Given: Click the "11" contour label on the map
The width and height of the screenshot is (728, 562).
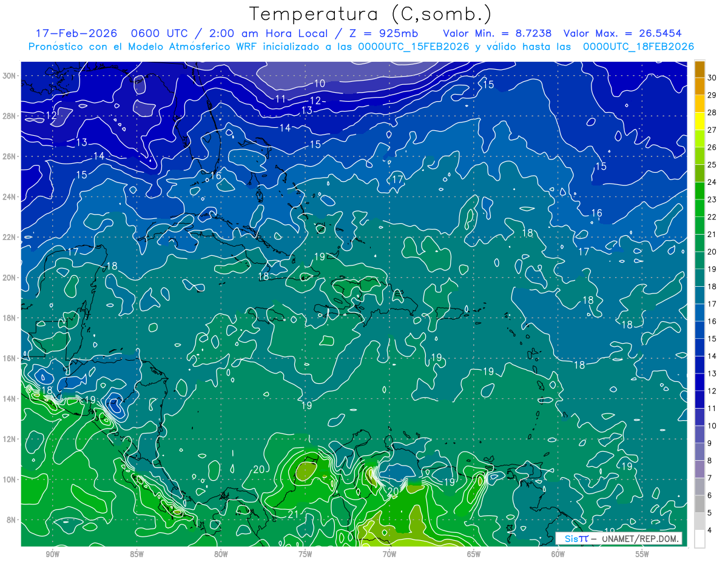Looking at the screenshot, I should click(280, 99).
